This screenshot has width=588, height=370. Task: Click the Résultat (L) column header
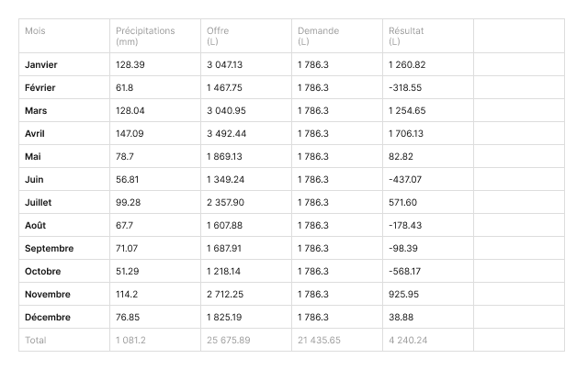coord(406,36)
